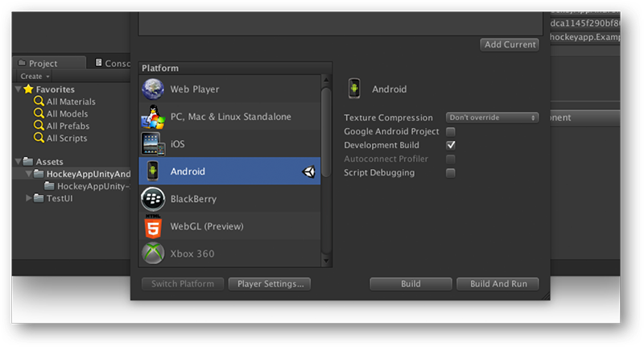Select PC, Mac & Linux Standalone platform
The height and width of the screenshot is (347, 644).
(x=229, y=117)
